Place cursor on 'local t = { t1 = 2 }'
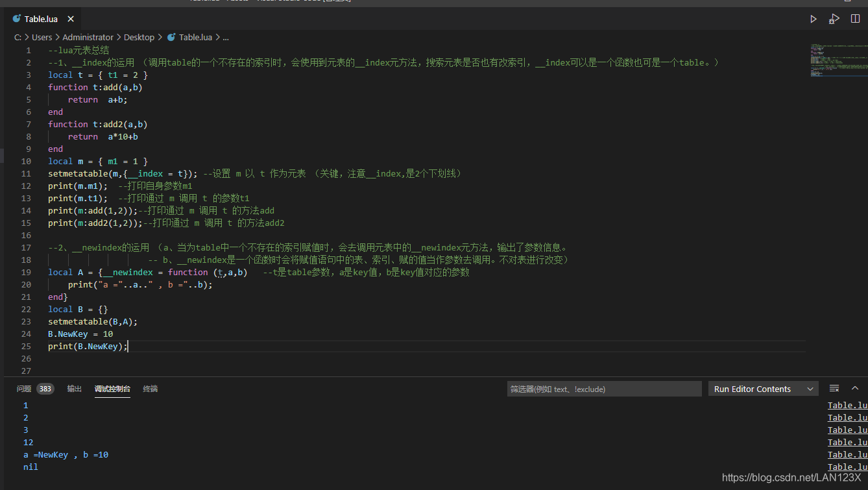Viewport: 868px width, 490px height. [x=98, y=75]
